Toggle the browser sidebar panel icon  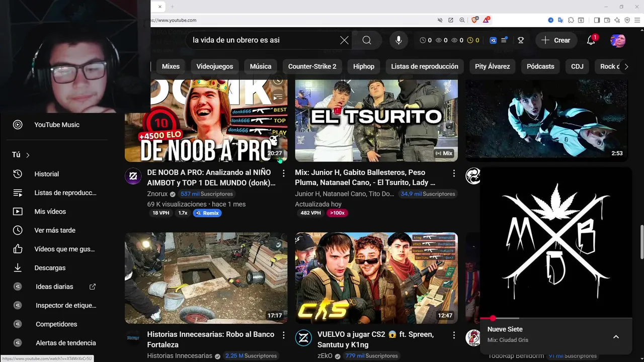597,20
